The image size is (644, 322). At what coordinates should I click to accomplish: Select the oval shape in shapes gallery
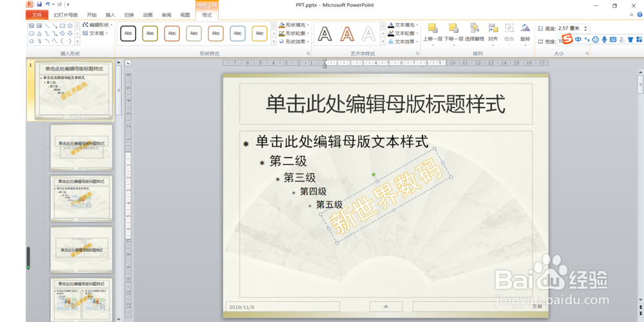[x=70, y=26]
